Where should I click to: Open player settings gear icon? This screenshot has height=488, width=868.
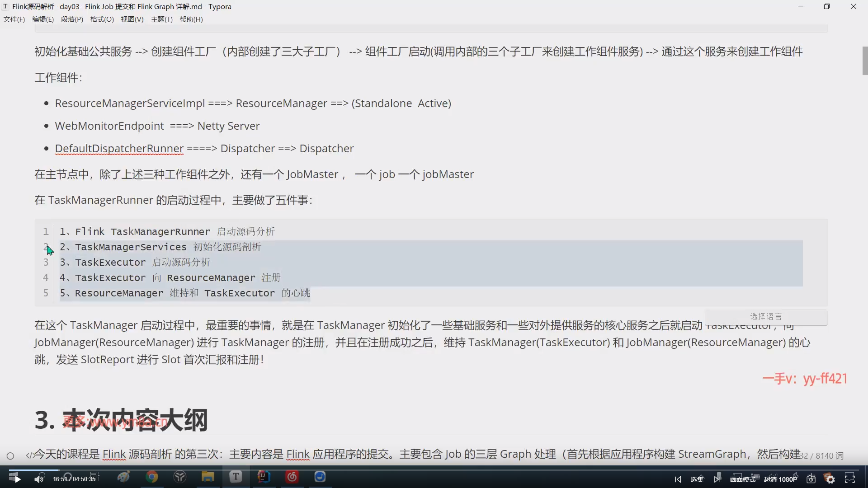[830, 479]
